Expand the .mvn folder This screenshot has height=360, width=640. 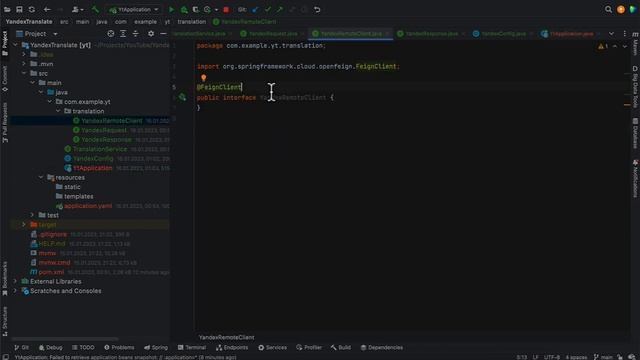pyautogui.click(x=24, y=64)
